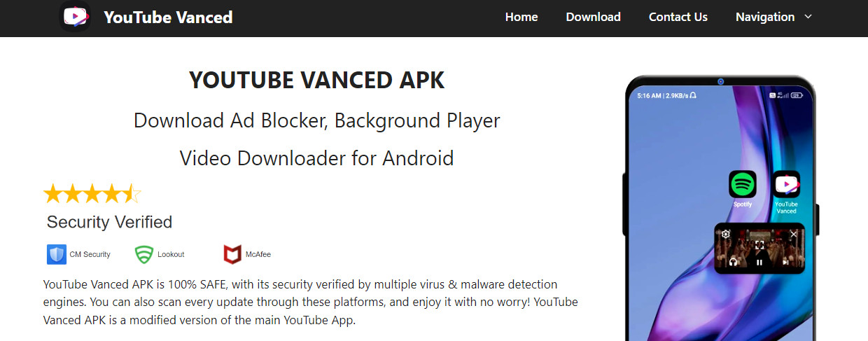Viewport: 868px width, 341px height.
Task: Open the Download menu link
Action: tap(593, 17)
